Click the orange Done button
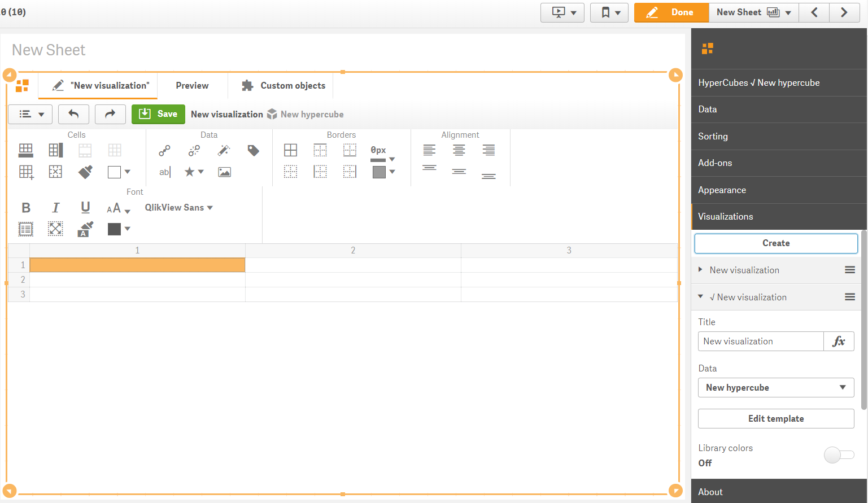Image resolution: width=868 pixels, height=503 pixels. 671,12
